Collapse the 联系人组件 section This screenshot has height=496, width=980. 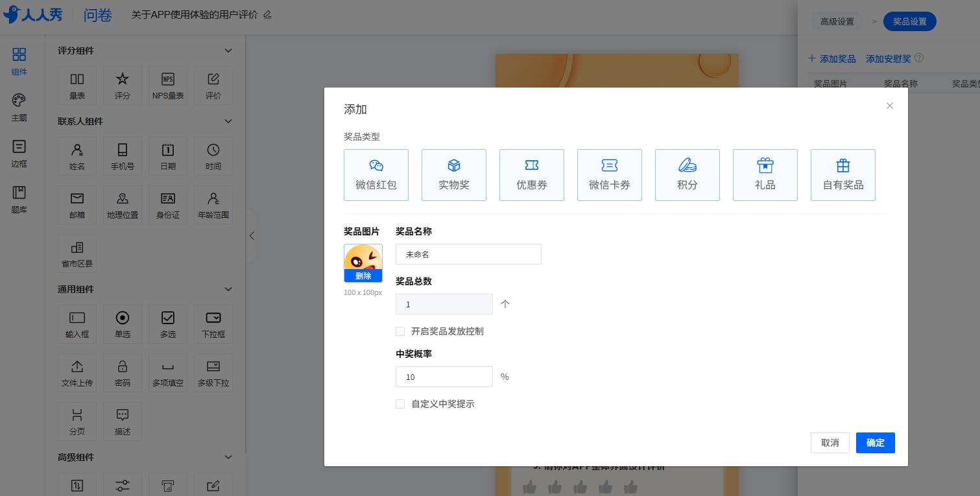tap(228, 121)
